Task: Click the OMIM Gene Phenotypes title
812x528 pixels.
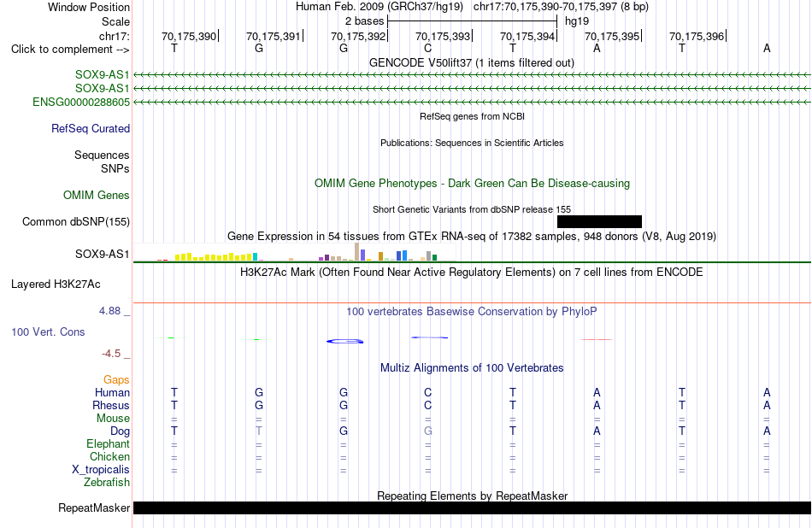Action: 473,183
